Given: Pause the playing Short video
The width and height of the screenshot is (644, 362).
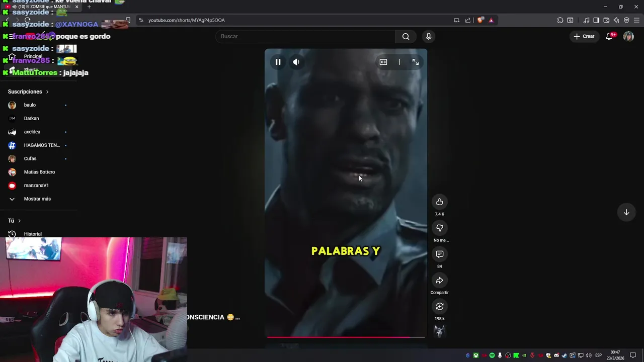Looking at the screenshot, I should click(x=278, y=62).
